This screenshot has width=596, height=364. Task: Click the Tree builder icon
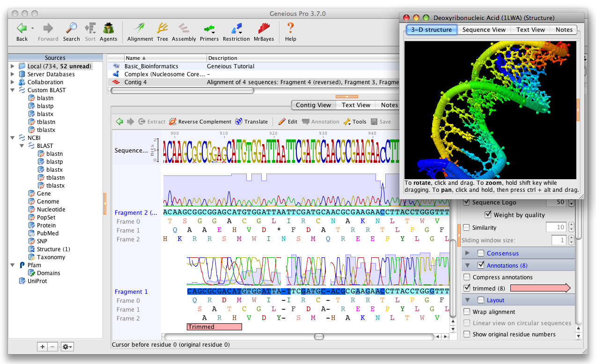[x=162, y=31]
